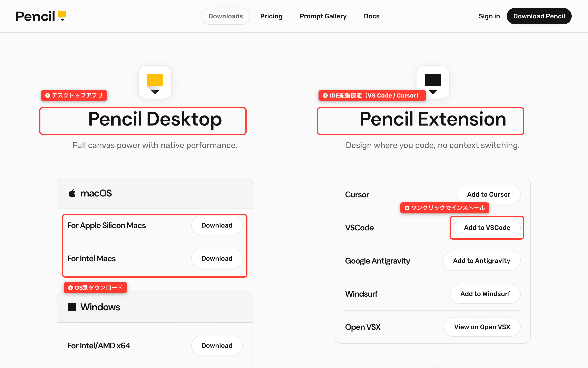Click the 'For Intel/AMD x64' label
The height and width of the screenshot is (368, 588).
tap(99, 346)
